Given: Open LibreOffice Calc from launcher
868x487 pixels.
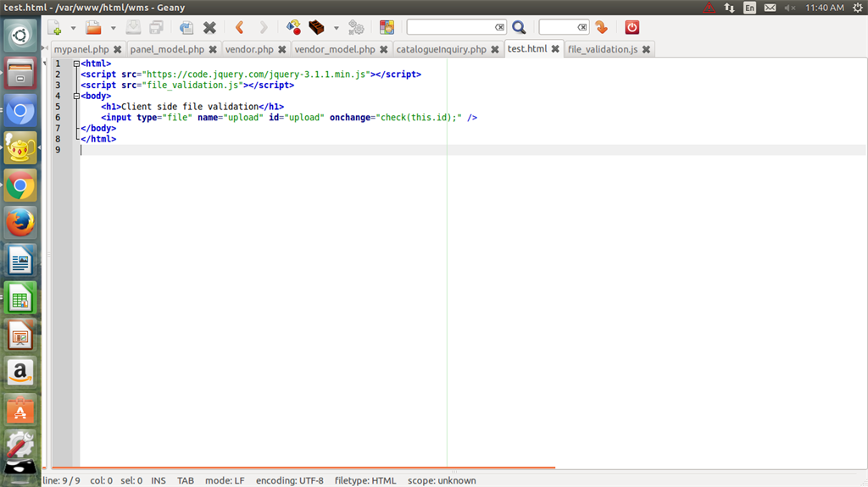Looking at the screenshot, I should pyautogui.click(x=20, y=298).
